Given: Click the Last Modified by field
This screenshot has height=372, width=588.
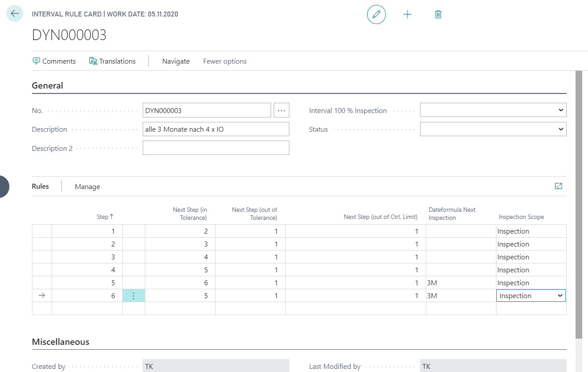Looking at the screenshot, I should point(493,367).
